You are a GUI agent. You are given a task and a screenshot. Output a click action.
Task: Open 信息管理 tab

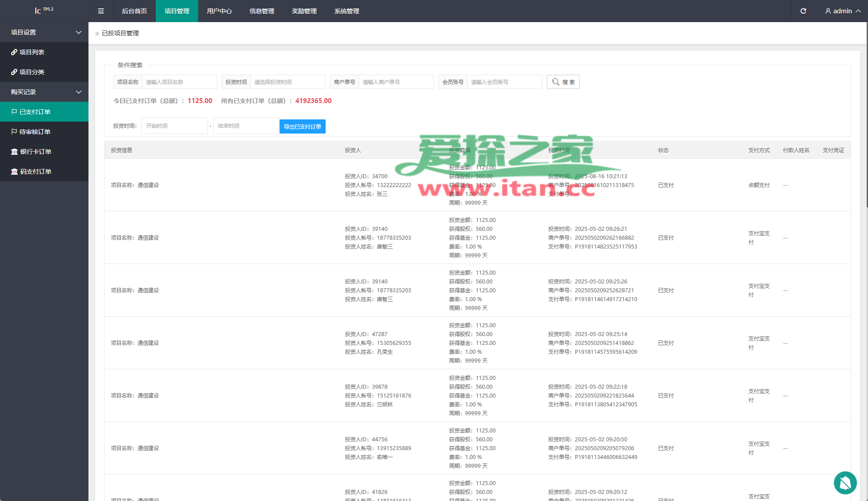pyautogui.click(x=262, y=11)
